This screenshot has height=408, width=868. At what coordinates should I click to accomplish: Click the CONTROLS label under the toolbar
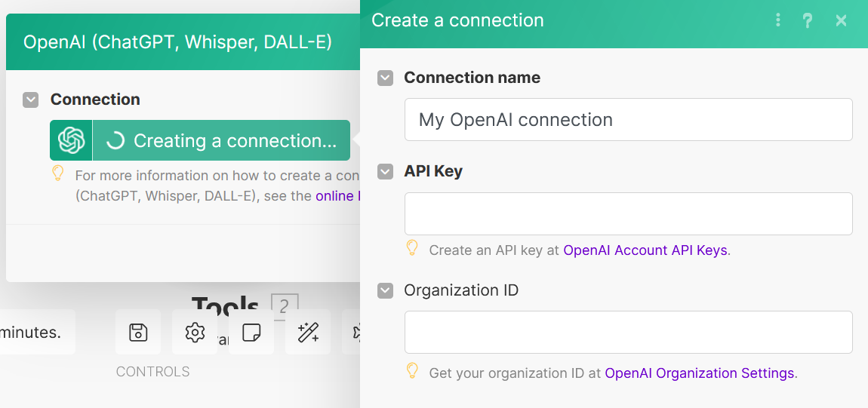(152, 372)
